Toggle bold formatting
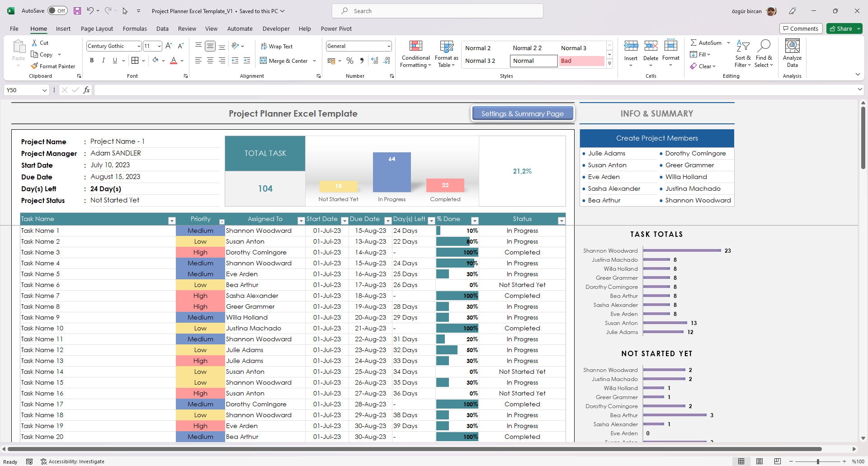The image size is (868, 466). click(92, 61)
